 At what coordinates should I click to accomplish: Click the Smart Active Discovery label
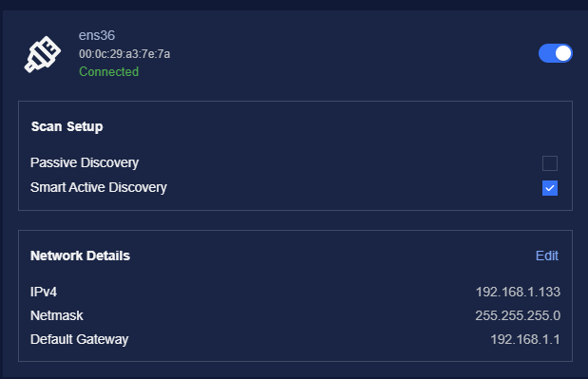[x=99, y=187]
